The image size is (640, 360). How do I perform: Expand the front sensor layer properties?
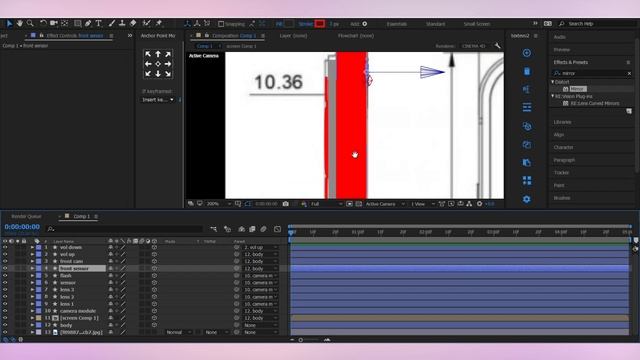32,269
